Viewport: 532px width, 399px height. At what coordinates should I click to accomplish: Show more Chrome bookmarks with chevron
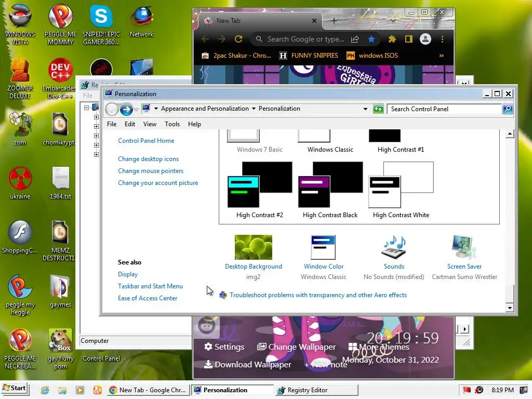(x=441, y=55)
